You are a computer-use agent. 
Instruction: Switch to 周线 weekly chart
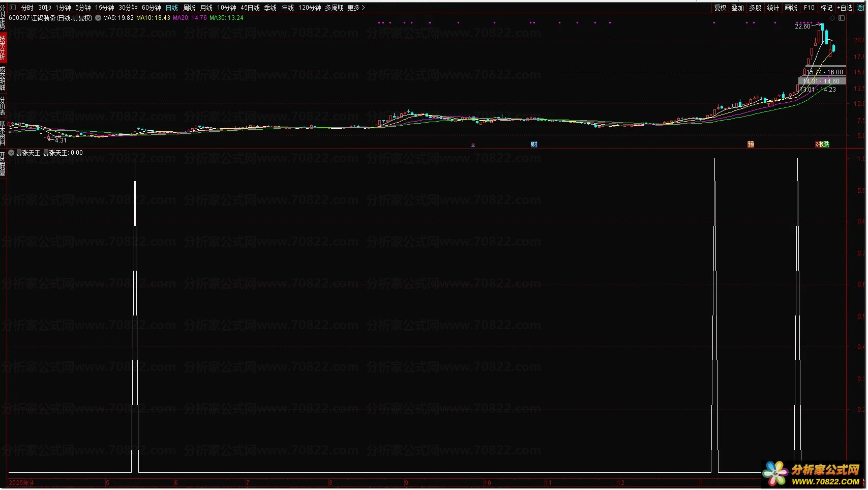[189, 8]
